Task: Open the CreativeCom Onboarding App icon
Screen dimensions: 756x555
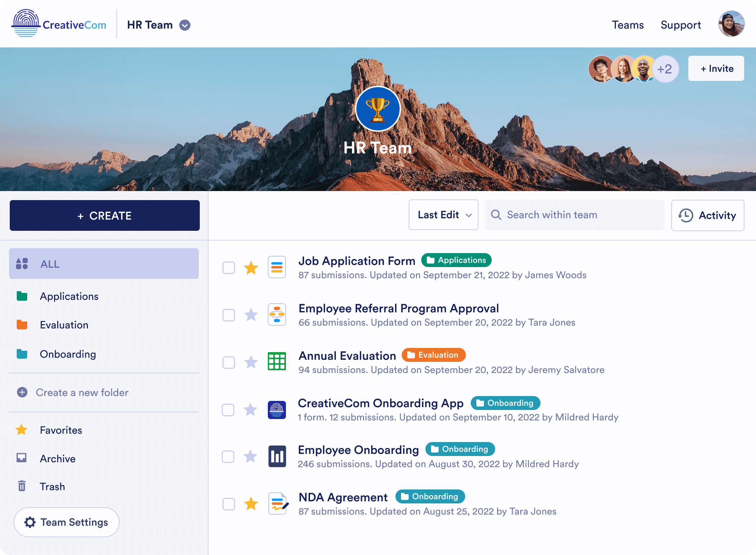Action: pyautogui.click(x=277, y=409)
